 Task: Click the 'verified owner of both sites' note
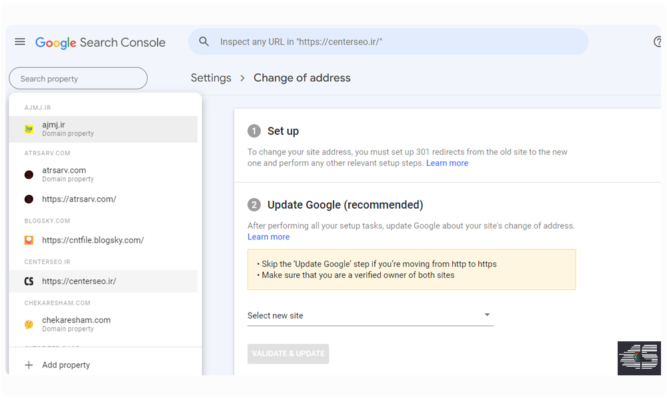click(x=358, y=275)
